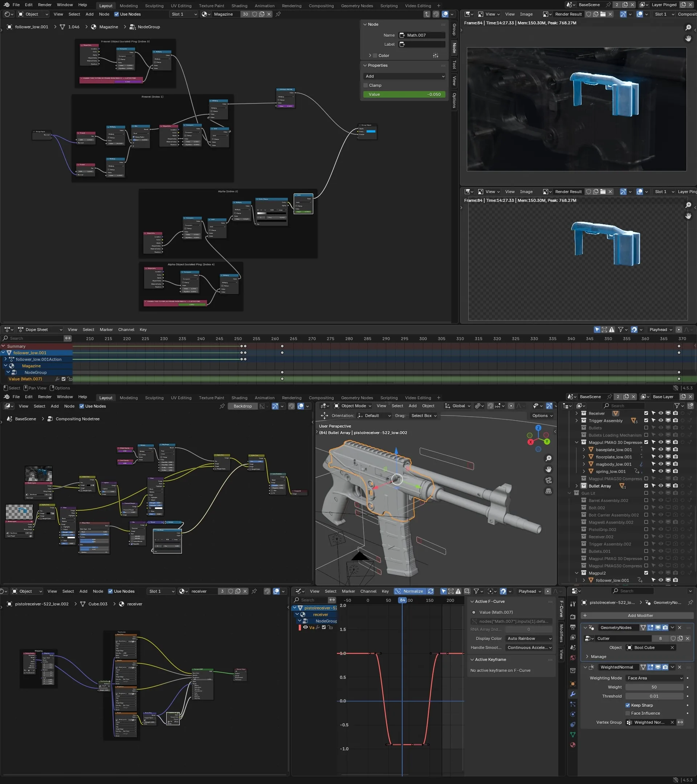Image resolution: width=697 pixels, height=784 pixels.
Task: Open the node Color presets icon
Action: (x=435, y=56)
